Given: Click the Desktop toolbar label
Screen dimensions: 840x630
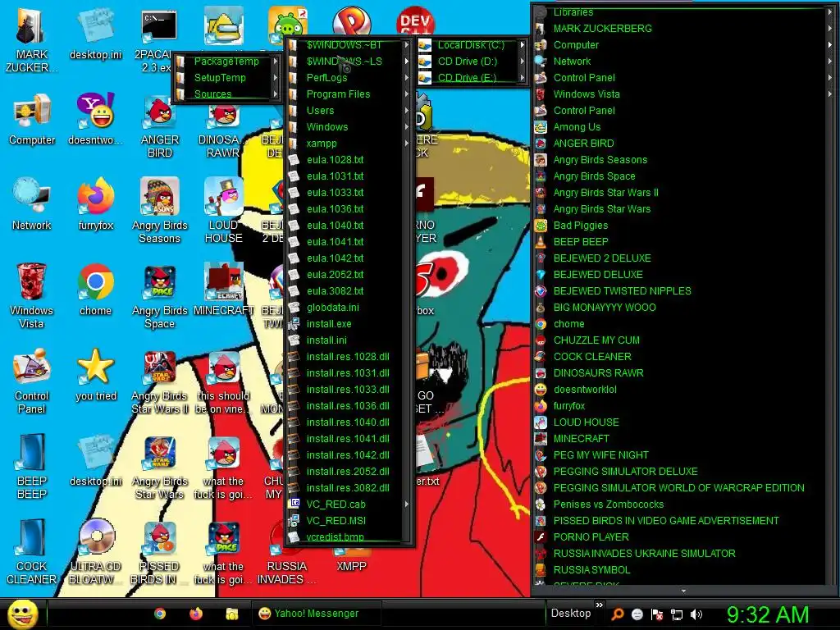Looking at the screenshot, I should pos(571,614).
